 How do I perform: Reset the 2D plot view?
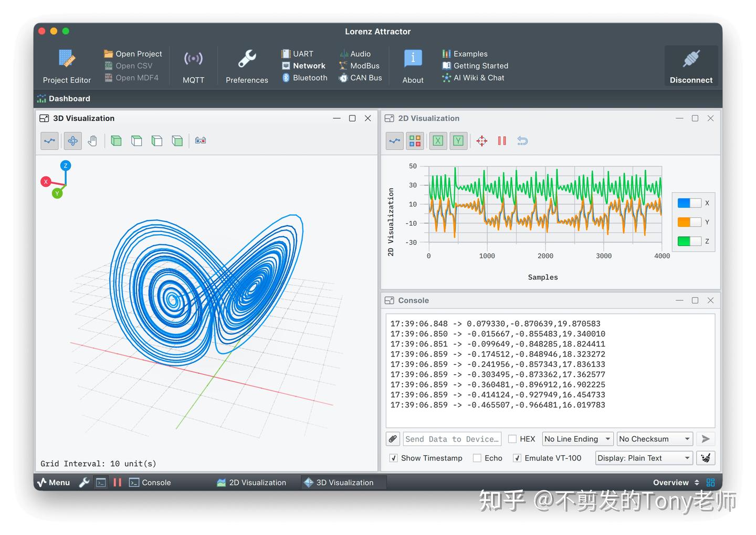(x=522, y=141)
